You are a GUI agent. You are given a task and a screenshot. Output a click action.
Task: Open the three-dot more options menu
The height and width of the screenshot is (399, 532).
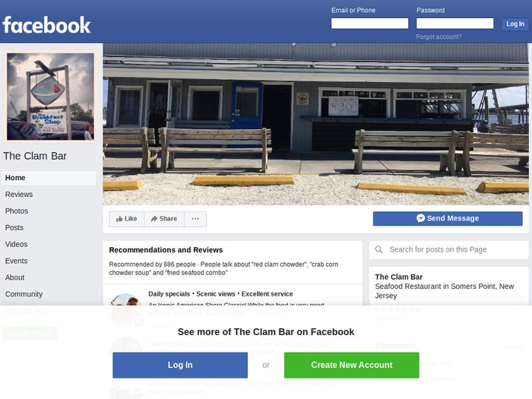(x=195, y=219)
